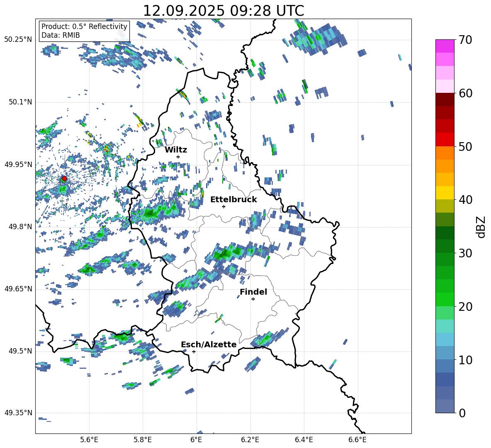
Task: Click the 49.5°N latitude label
Action: [x=20, y=351]
